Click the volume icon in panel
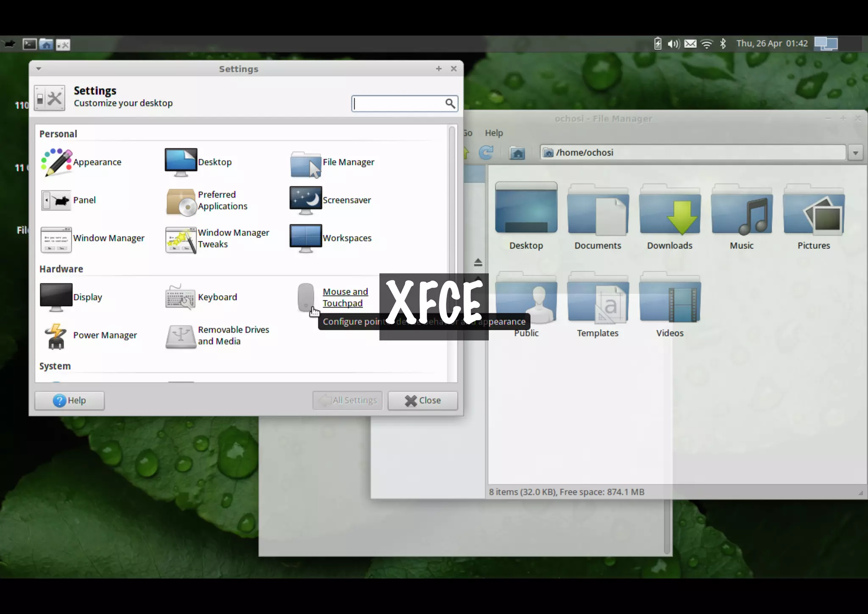The width and height of the screenshot is (868, 614). [x=673, y=44]
